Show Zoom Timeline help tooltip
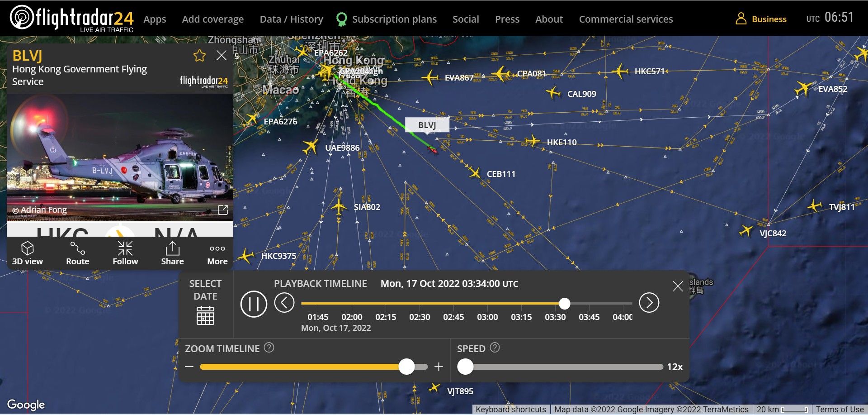Screen dimensions: 868x415 pos(269,348)
